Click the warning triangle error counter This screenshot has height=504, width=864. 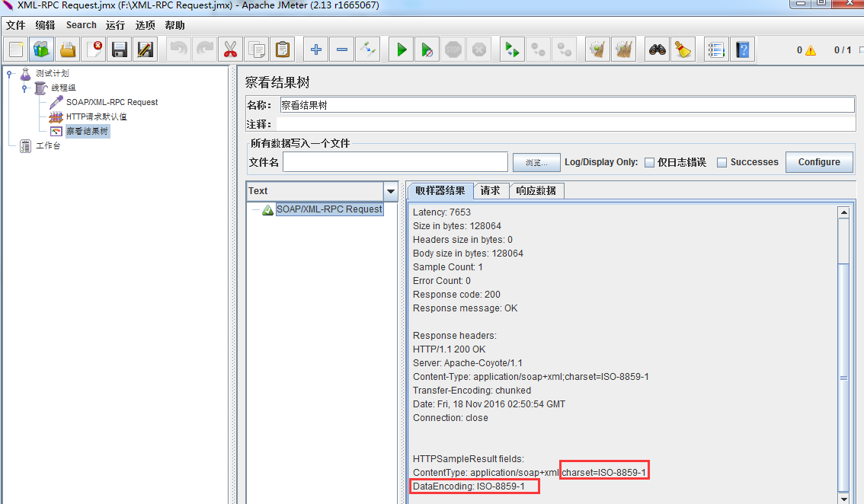(x=811, y=51)
